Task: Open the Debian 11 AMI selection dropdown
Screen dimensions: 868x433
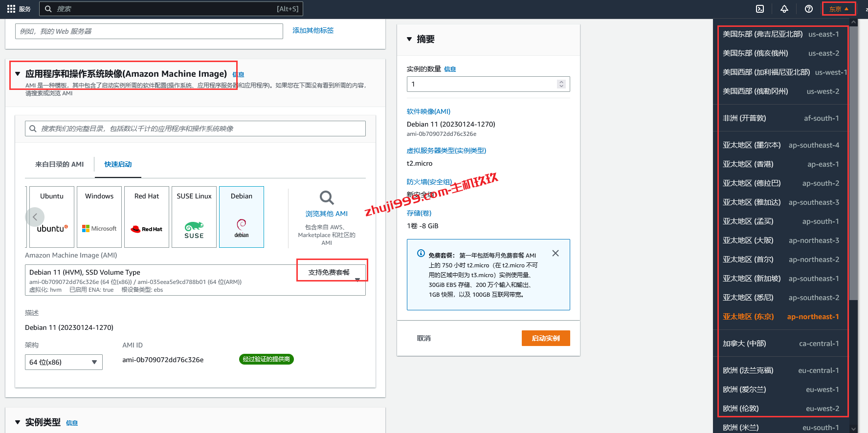Action: click(195, 280)
